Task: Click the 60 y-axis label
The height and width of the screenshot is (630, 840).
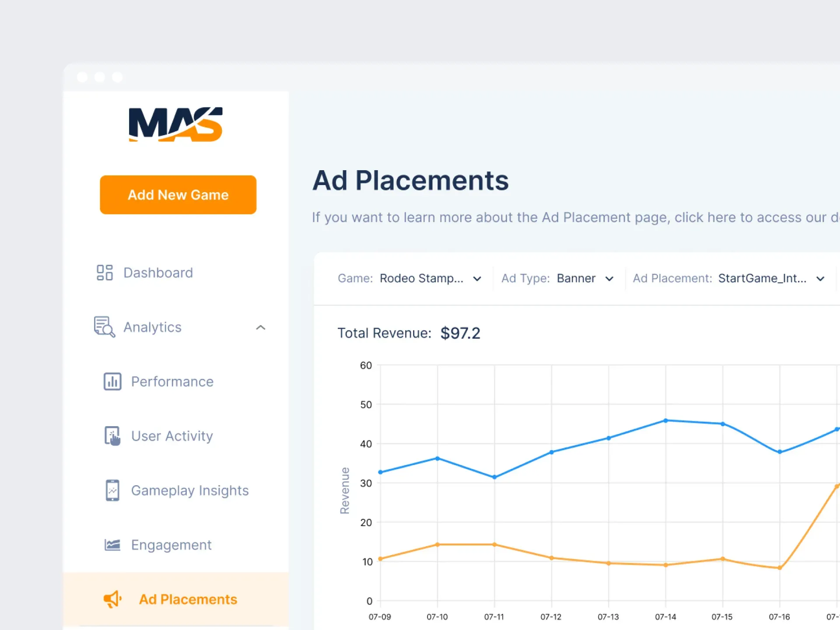Action: (366, 365)
